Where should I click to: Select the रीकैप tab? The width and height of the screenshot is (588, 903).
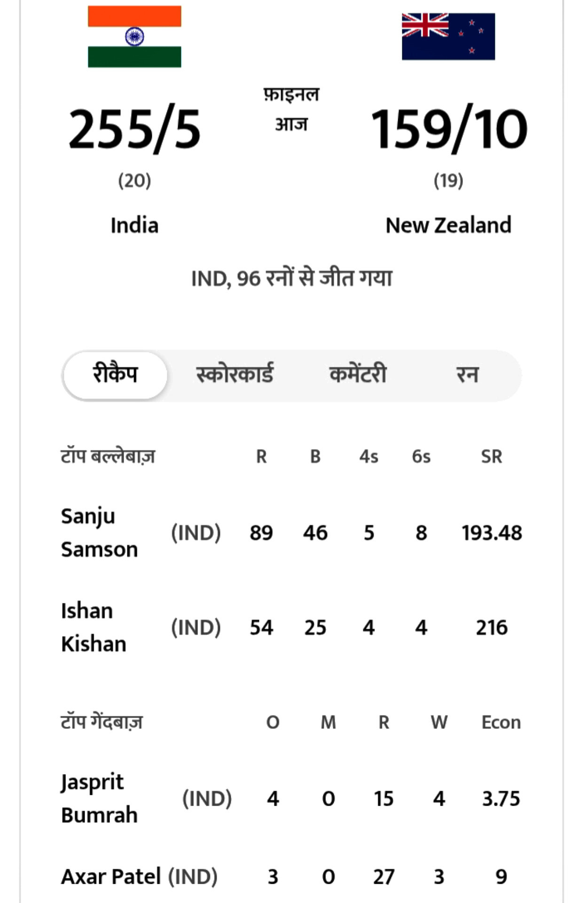[115, 375]
